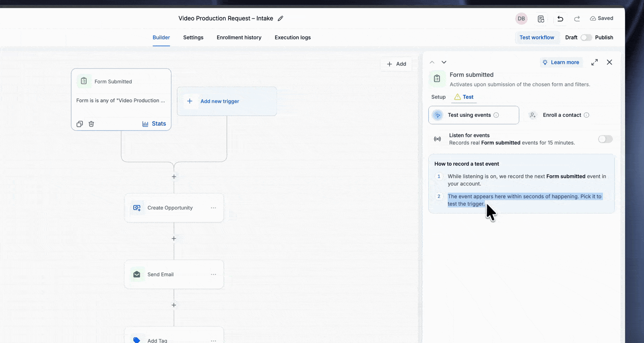This screenshot has height=343, width=644.
Task: Click Add new trigger
Action: (x=227, y=101)
